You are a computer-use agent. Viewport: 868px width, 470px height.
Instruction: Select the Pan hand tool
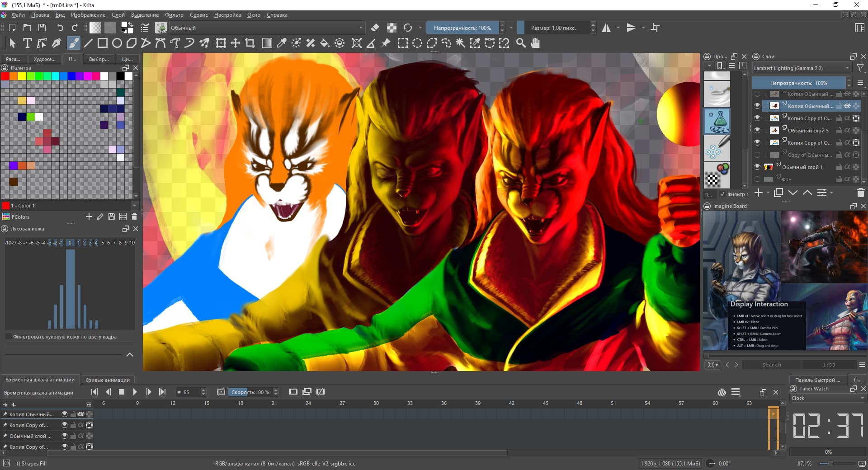click(535, 43)
